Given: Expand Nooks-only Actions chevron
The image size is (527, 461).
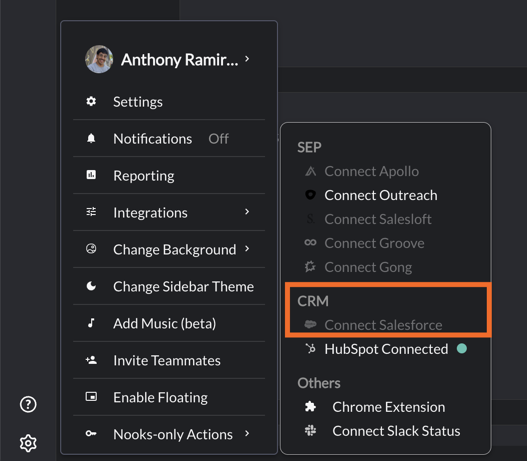Looking at the screenshot, I should (247, 433).
